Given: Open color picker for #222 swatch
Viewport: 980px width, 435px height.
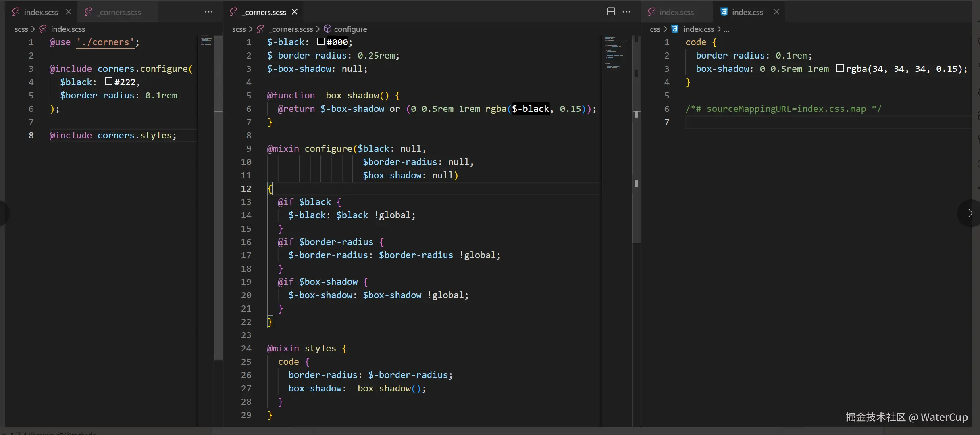Looking at the screenshot, I should [108, 82].
